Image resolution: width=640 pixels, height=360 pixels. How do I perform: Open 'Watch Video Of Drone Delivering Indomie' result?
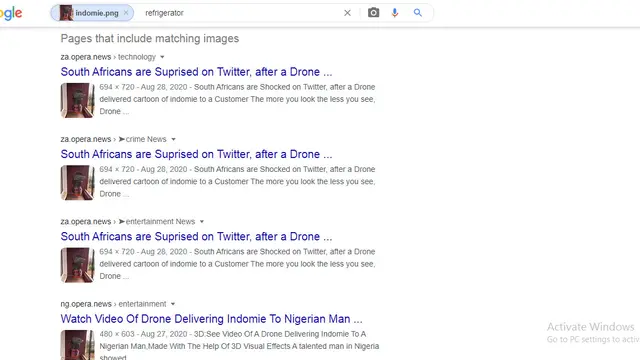[x=211, y=319]
